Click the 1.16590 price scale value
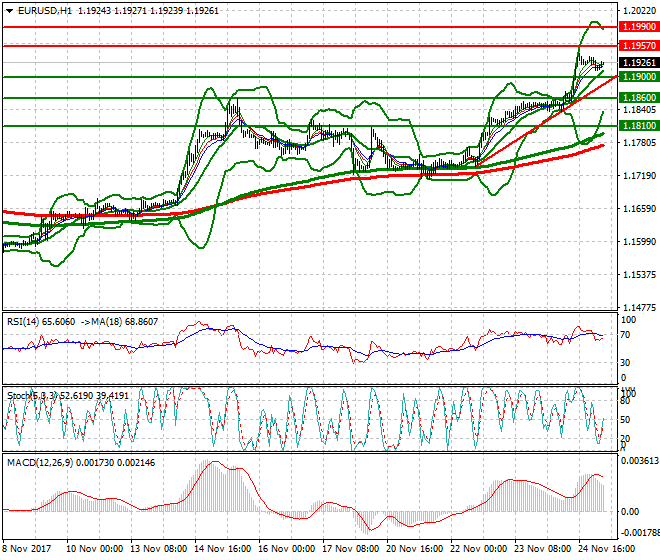 point(639,209)
